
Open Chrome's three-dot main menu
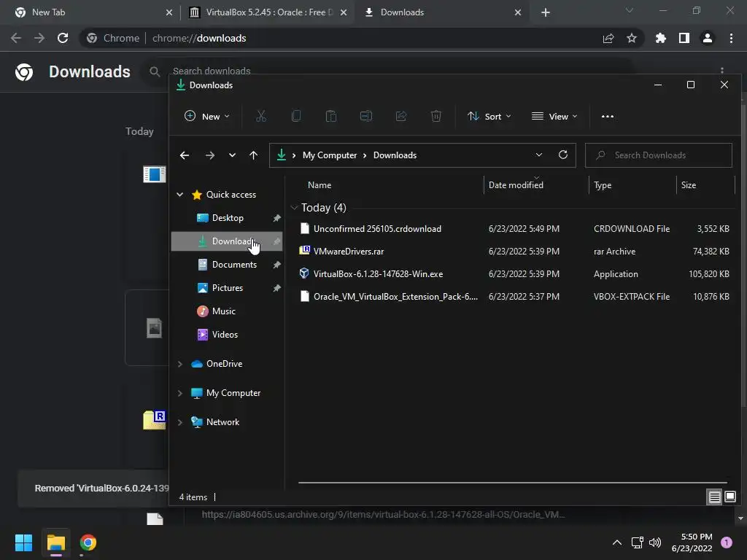pyautogui.click(x=731, y=38)
